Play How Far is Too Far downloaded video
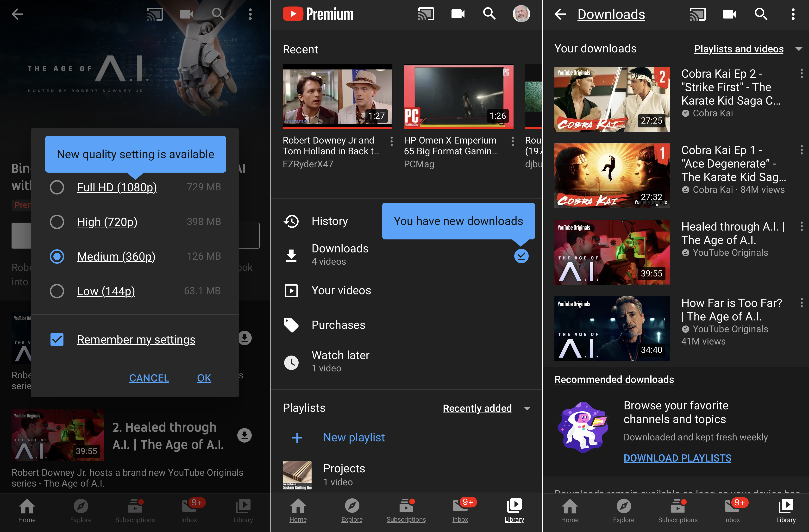The width and height of the screenshot is (809, 532). click(612, 328)
